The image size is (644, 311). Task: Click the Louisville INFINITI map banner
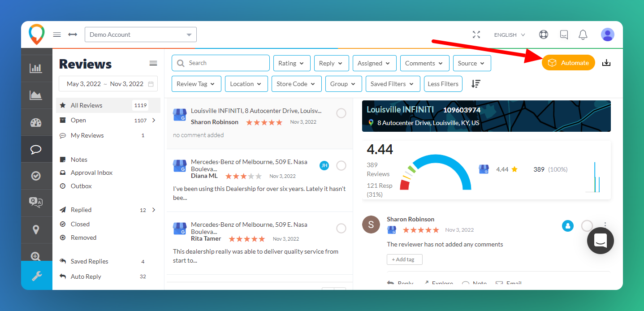(x=486, y=116)
